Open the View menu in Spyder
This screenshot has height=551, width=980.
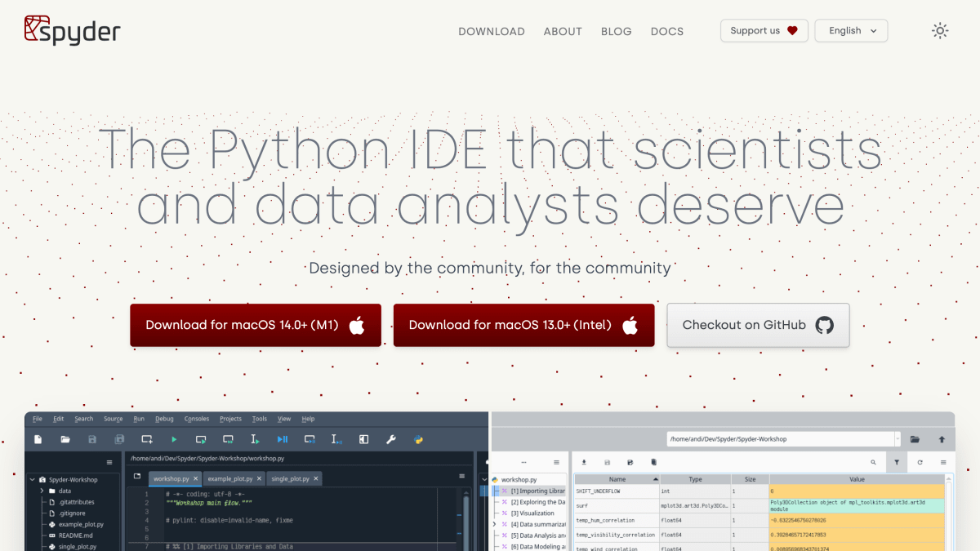click(x=284, y=419)
